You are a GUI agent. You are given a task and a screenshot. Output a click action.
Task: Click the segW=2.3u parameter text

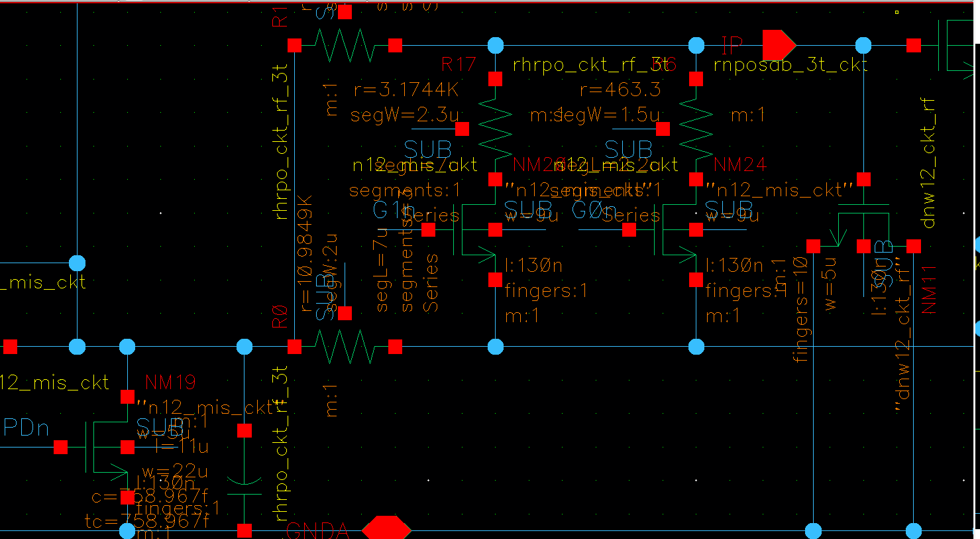tap(405, 115)
